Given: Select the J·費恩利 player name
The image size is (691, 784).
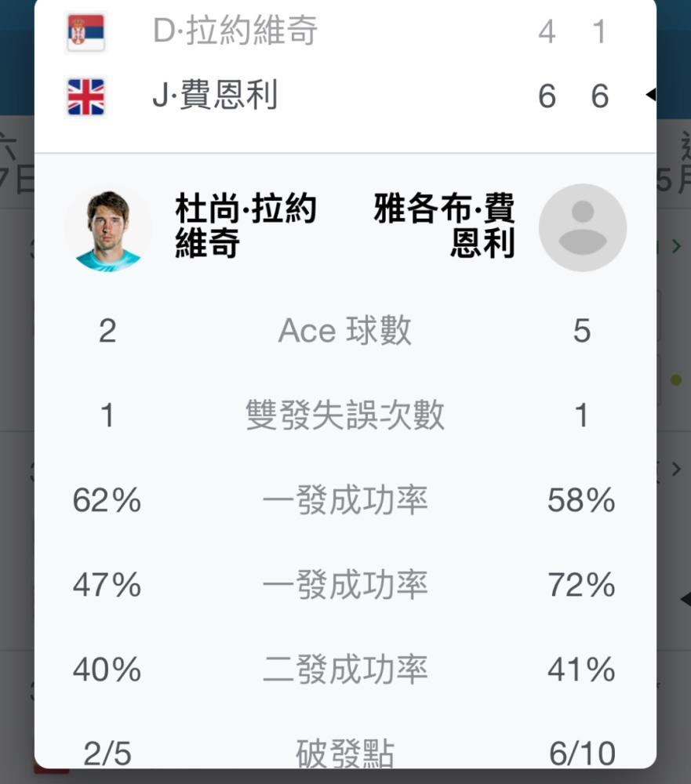Looking at the screenshot, I should tap(215, 95).
